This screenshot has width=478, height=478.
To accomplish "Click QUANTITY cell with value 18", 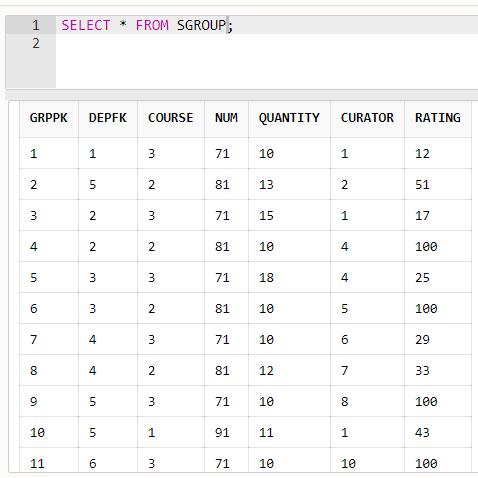I will (x=289, y=277).
